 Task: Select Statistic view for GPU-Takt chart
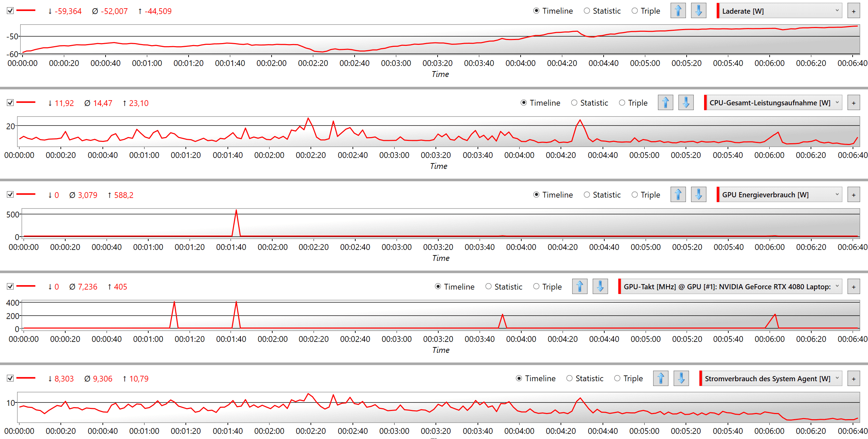click(x=504, y=287)
